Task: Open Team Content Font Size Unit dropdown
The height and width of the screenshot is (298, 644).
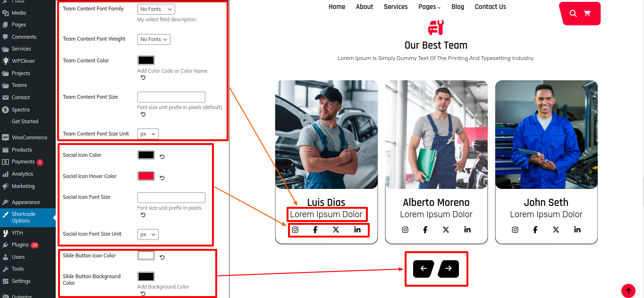Action: (x=148, y=134)
